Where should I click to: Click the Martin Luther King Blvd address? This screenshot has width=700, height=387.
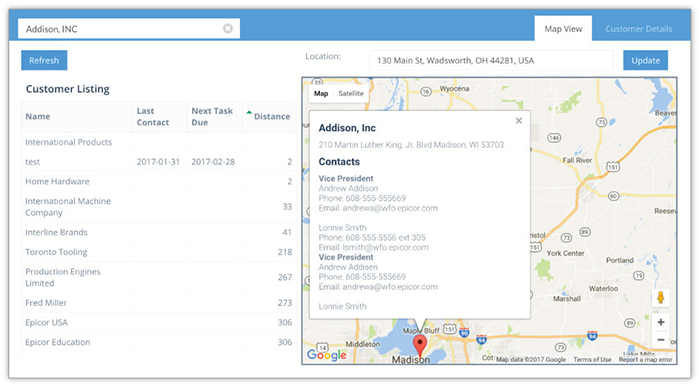click(x=411, y=145)
